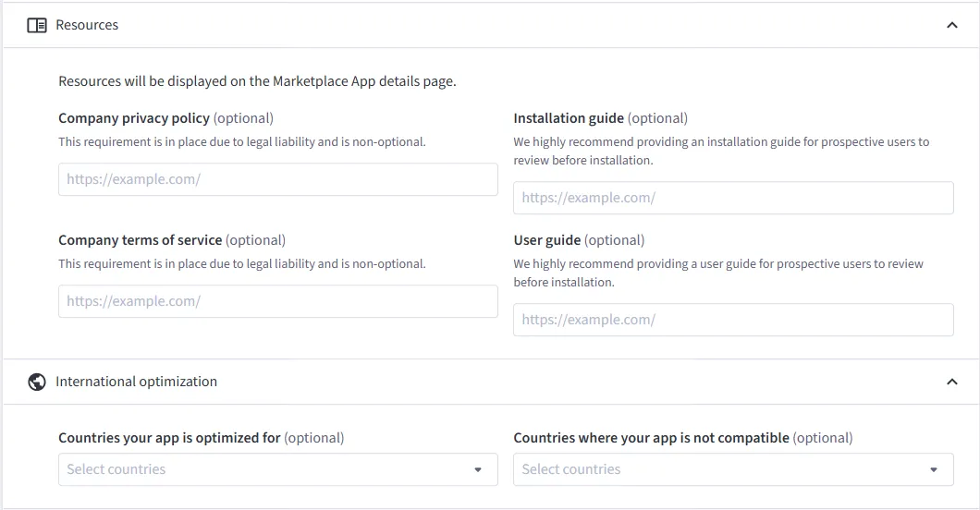
Task: Click the user guide recommendation text
Action: (x=718, y=273)
